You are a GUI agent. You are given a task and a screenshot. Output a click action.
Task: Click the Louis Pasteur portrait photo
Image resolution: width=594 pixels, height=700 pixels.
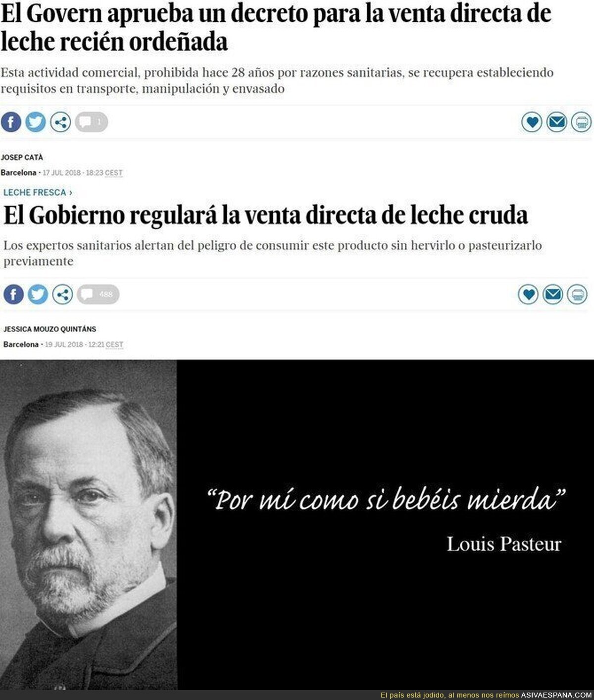89,525
